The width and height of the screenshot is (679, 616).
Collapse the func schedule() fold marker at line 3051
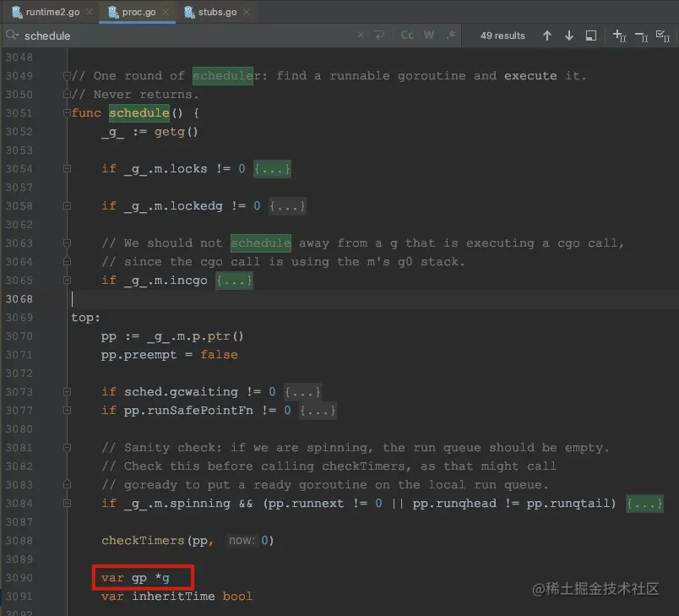tap(67, 113)
